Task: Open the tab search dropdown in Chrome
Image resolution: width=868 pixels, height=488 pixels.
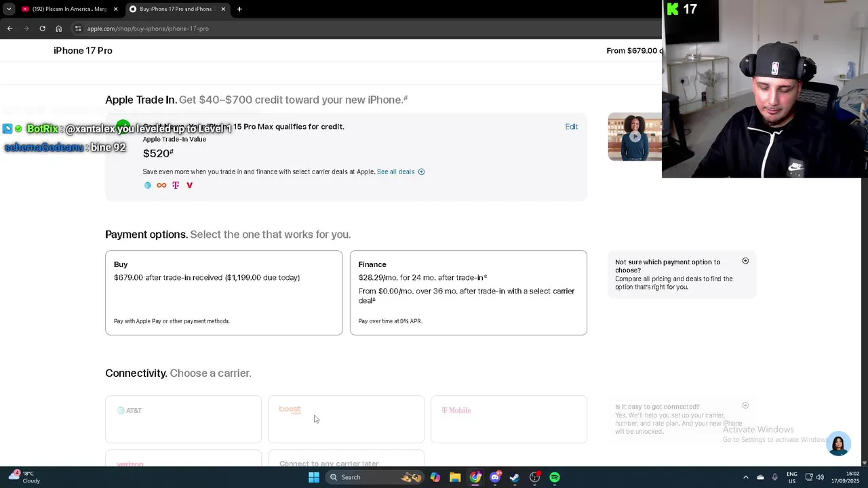Action: pyautogui.click(x=9, y=9)
